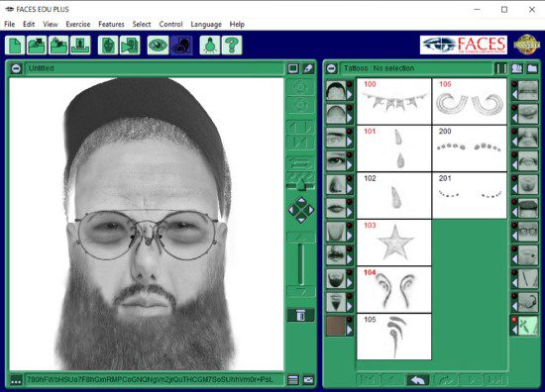
Task: Click the FACES logo banner
Action: point(464,45)
